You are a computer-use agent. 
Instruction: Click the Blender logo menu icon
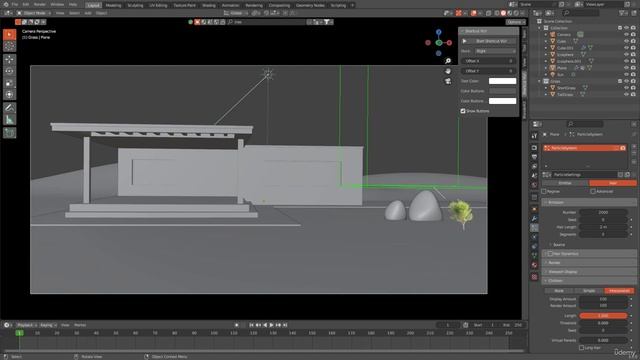tap(5, 4)
